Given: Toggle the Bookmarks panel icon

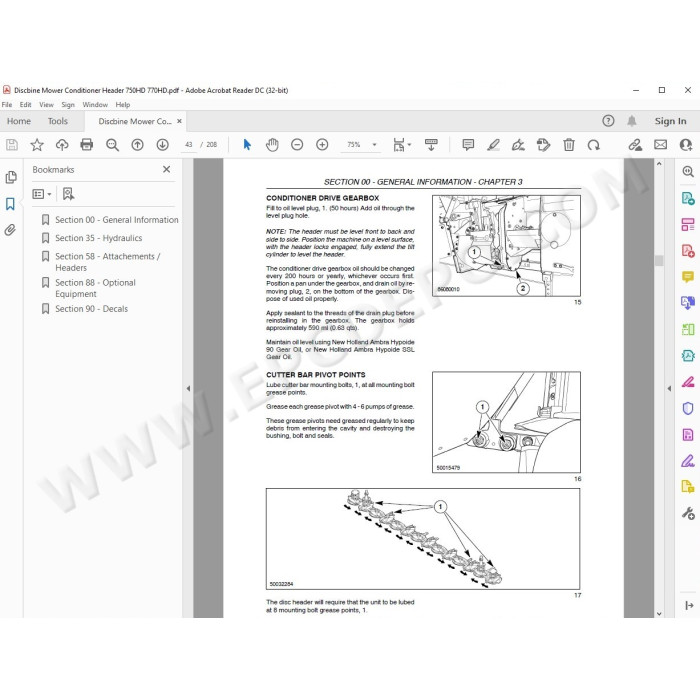Looking at the screenshot, I should [x=10, y=204].
